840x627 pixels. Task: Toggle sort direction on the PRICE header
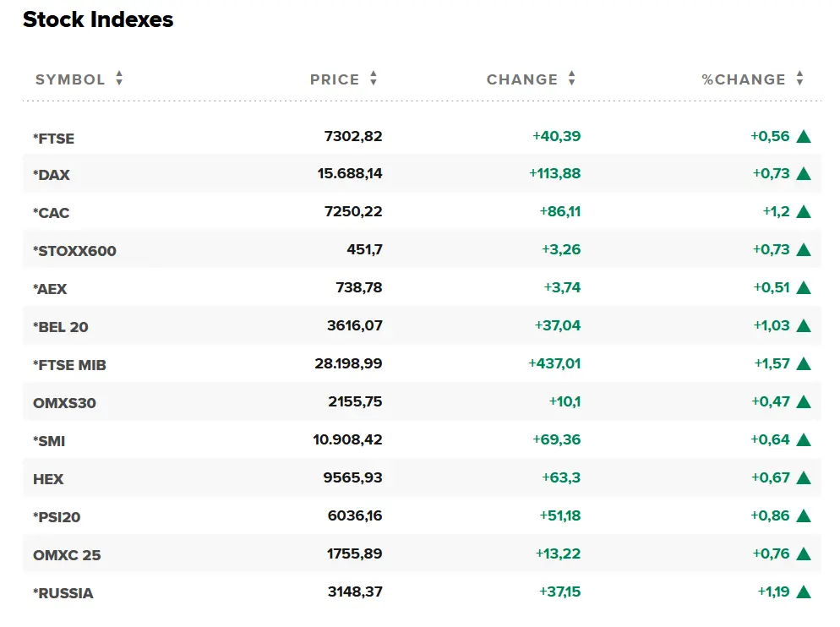(372, 79)
